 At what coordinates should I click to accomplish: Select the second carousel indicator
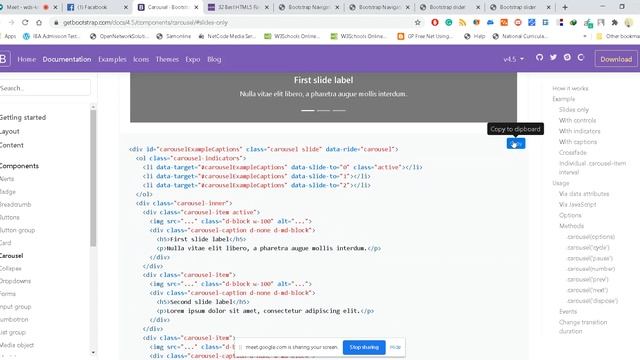tap(323, 110)
